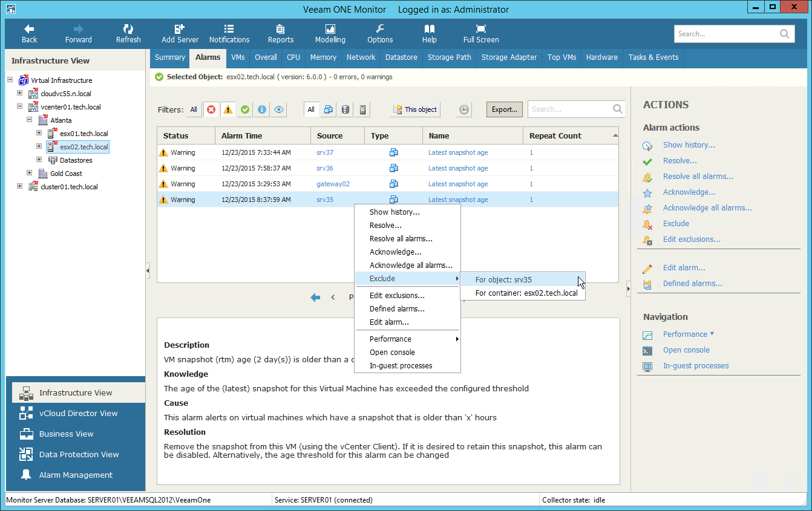The image size is (812, 511).
Task: Click the Open console icon in Navigation
Action: [647, 350]
